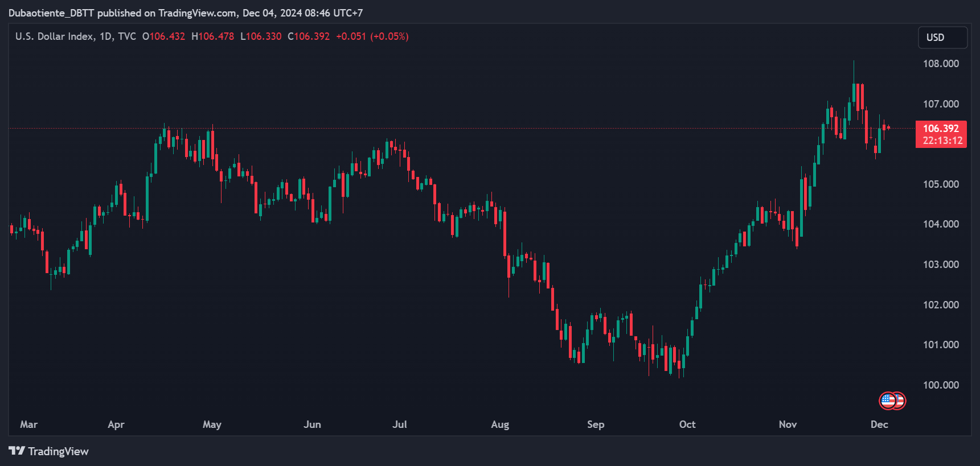Click the close value C106.392

coord(309,36)
